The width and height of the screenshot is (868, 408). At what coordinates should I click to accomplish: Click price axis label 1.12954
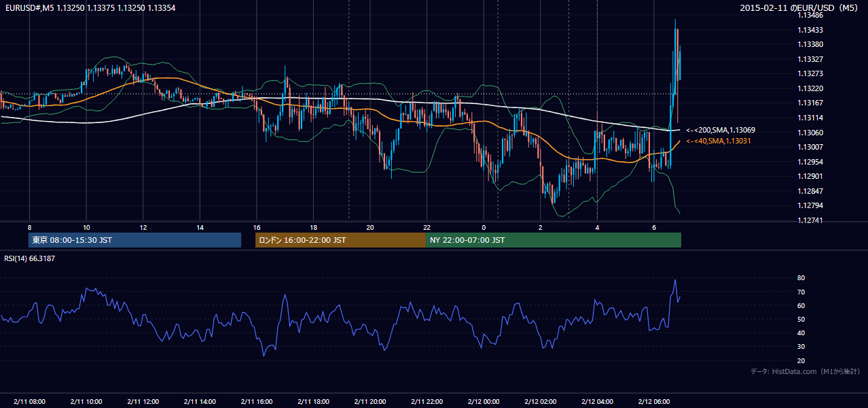coord(812,162)
